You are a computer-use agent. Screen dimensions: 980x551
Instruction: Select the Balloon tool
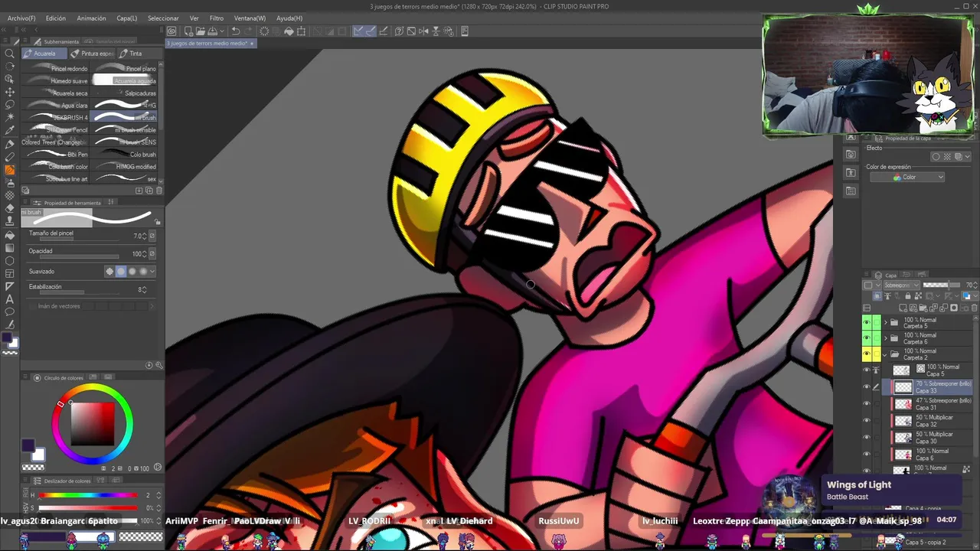[x=10, y=312]
